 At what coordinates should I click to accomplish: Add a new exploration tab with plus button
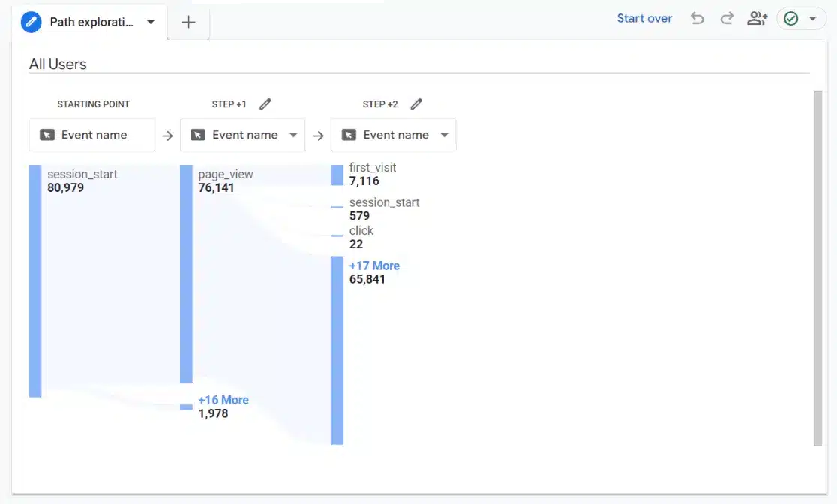point(187,22)
